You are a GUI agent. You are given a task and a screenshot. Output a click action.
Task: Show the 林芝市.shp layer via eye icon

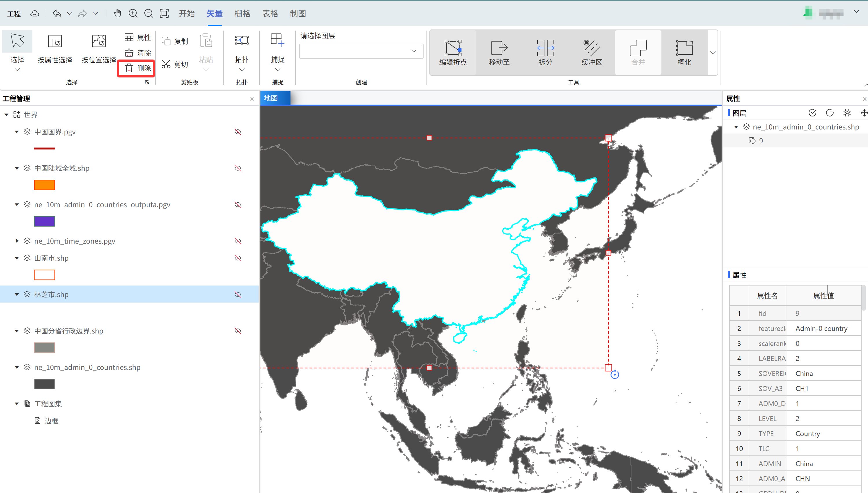pyautogui.click(x=238, y=294)
